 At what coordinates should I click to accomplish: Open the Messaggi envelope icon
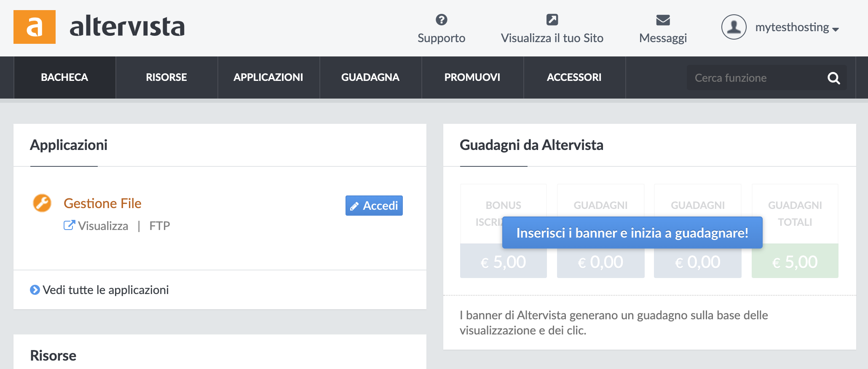663,20
